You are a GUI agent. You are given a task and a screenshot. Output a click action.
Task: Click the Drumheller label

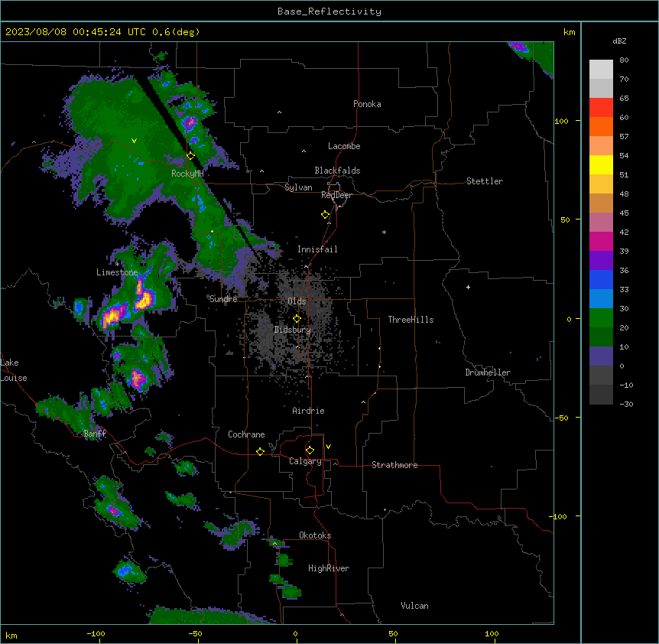(x=488, y=372)
